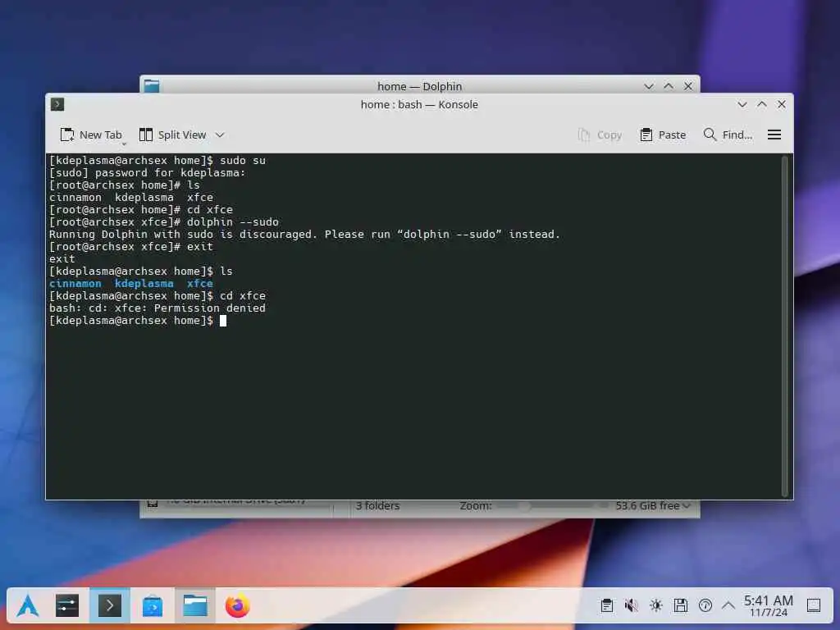Screen dimensions: 840x630
Task: Click the Show Desktop button
Action: [x=814, y=606]
